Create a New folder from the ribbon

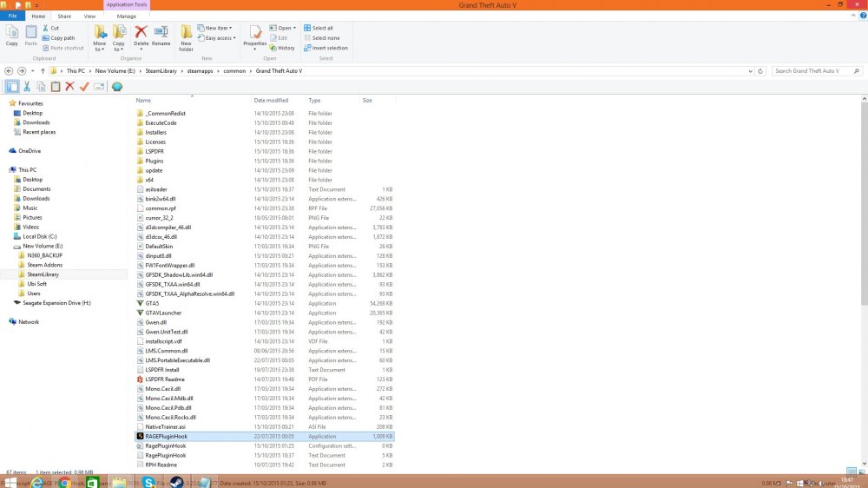[186, 37]
